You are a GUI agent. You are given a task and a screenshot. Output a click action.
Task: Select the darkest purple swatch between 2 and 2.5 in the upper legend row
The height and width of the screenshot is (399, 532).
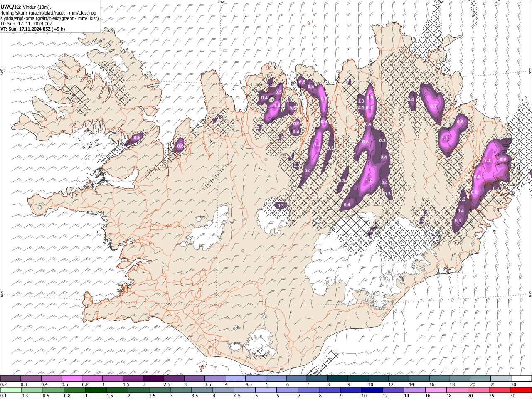[x=153, y=378]
